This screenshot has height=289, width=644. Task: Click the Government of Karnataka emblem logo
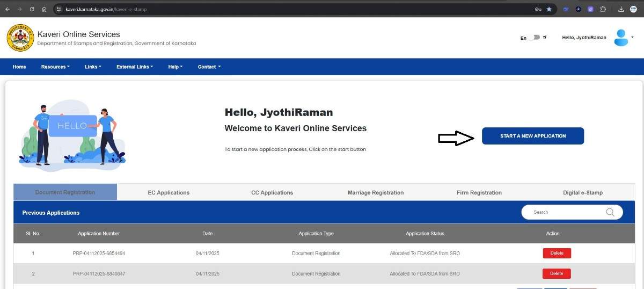click(20, 38)
